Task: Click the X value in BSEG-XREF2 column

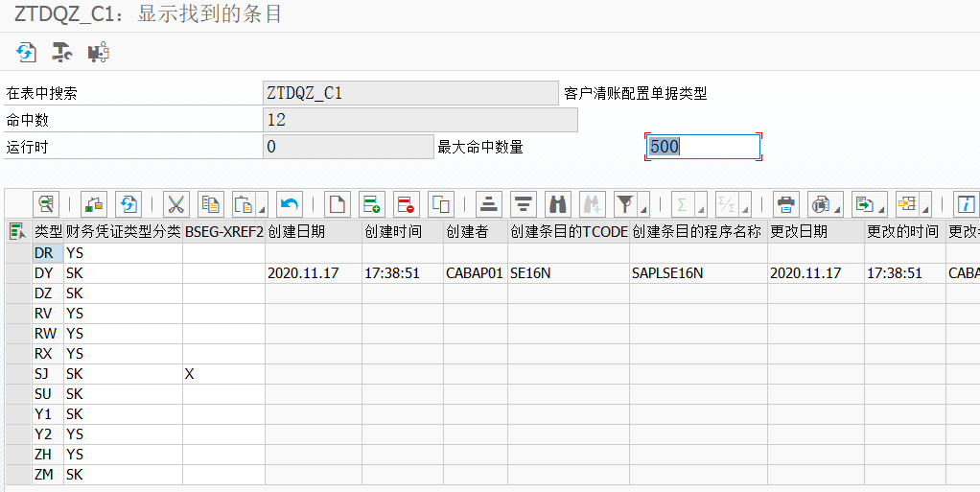Action: pyautogui.click(x=223, y=374)
